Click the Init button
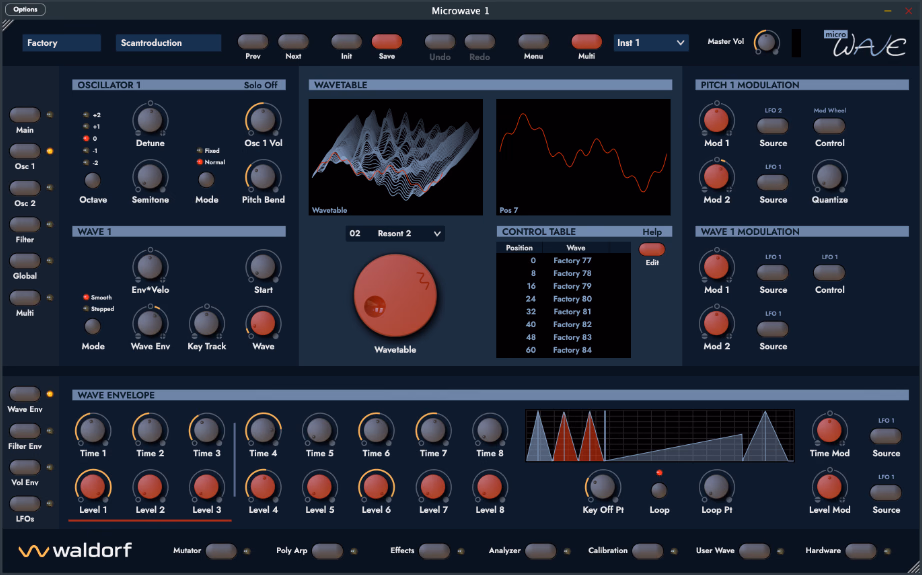Viewport: 922px width, 575px height. coord(346,42)
